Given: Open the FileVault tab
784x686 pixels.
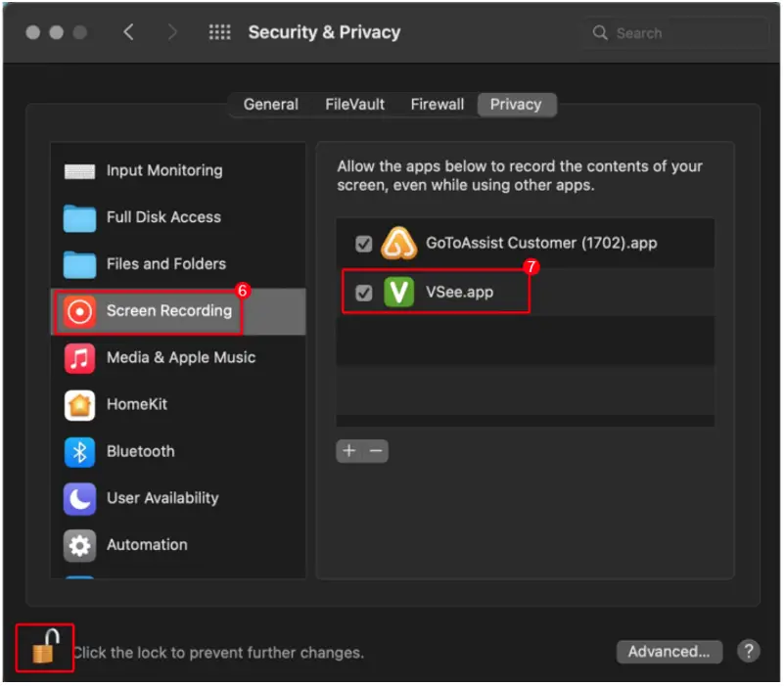Looking at the screenshot, I should pos(353,105).
